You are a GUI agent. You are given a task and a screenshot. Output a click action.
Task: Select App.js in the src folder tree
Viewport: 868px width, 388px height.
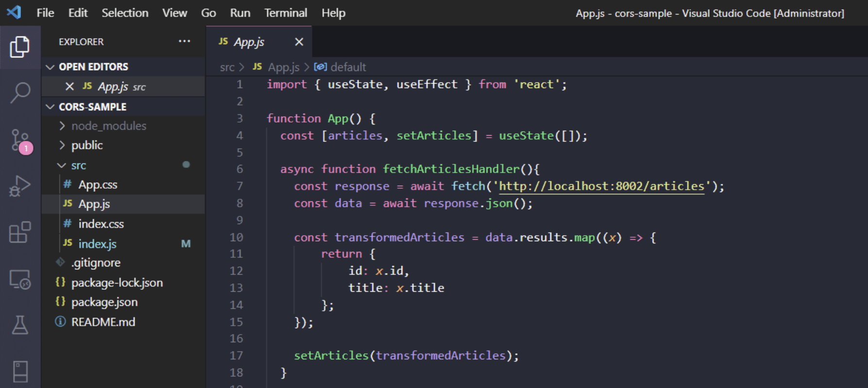(94, 204)
